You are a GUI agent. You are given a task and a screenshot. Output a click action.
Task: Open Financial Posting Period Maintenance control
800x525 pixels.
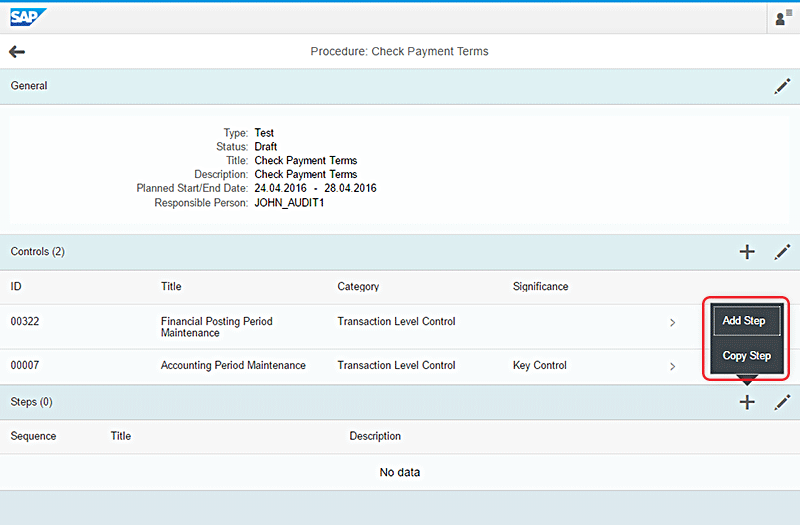(x=216, y=327)
